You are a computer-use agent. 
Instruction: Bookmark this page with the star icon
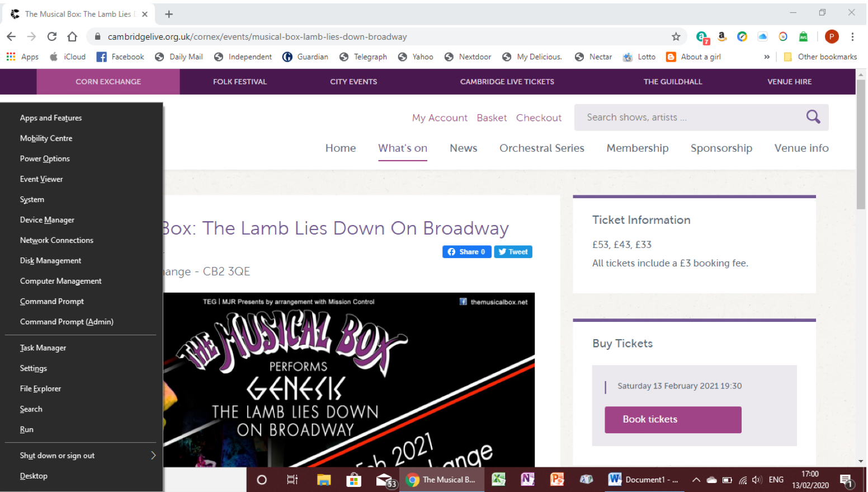point(676,36)
